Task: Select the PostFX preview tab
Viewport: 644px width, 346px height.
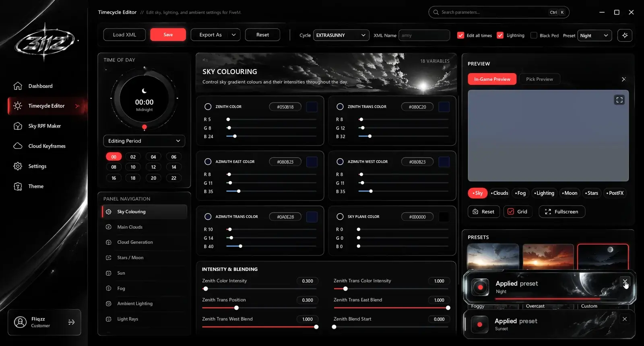Action: tap(615, 193)
